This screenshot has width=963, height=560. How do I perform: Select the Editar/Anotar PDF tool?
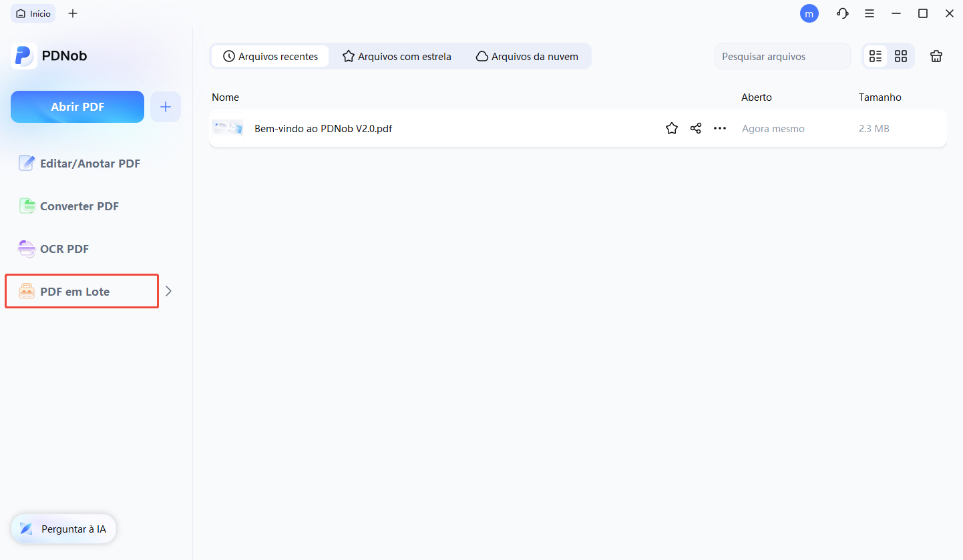tap(89, 163)
